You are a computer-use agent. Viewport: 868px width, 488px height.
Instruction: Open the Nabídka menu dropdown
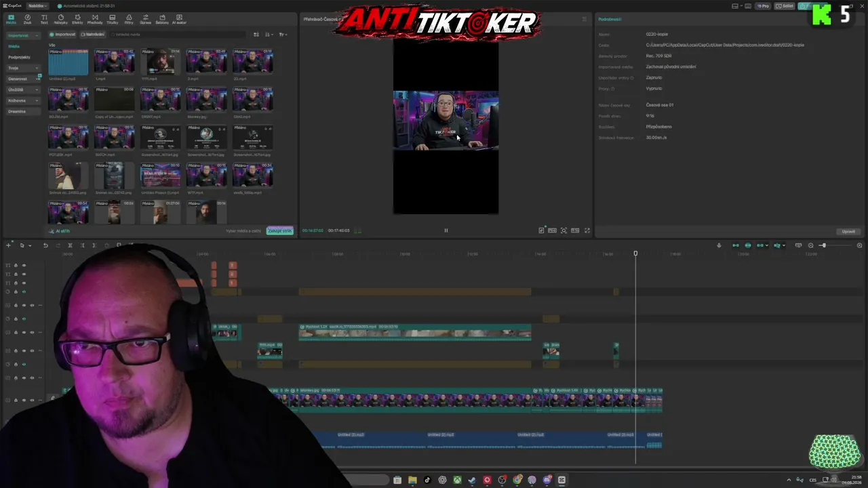[37, 5]
